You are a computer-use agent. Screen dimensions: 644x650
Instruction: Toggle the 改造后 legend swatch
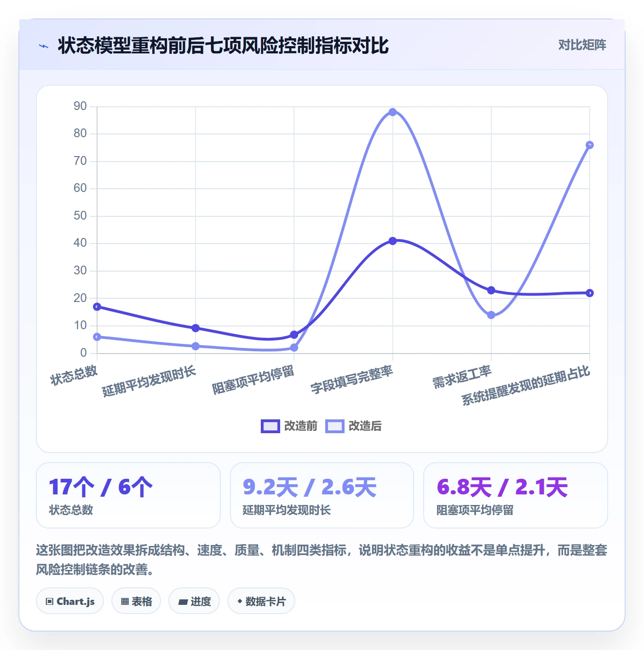[x=334, y=426]
